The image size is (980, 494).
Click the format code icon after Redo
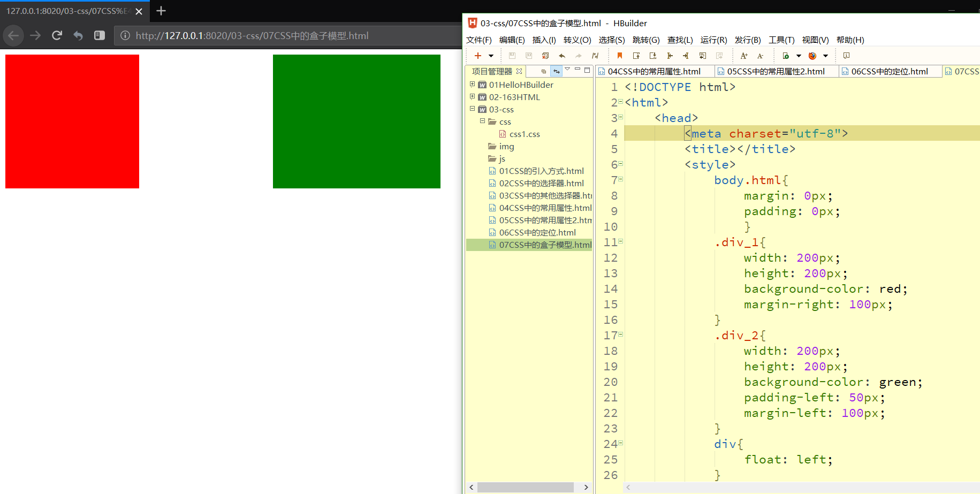coord(595,56)
